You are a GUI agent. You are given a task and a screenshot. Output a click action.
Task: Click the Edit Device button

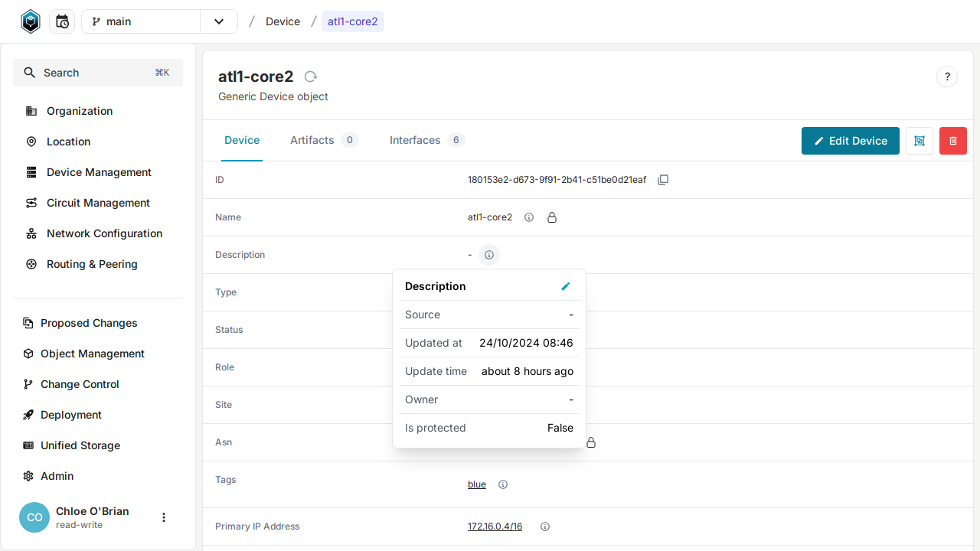(x=850, y=141)
